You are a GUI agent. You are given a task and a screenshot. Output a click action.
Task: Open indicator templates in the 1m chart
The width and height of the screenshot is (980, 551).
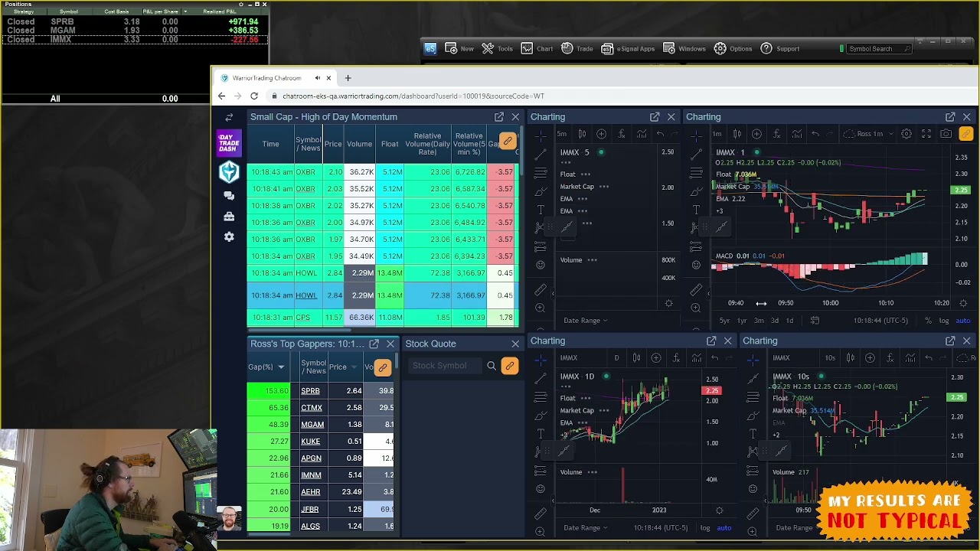coord(797,134)
